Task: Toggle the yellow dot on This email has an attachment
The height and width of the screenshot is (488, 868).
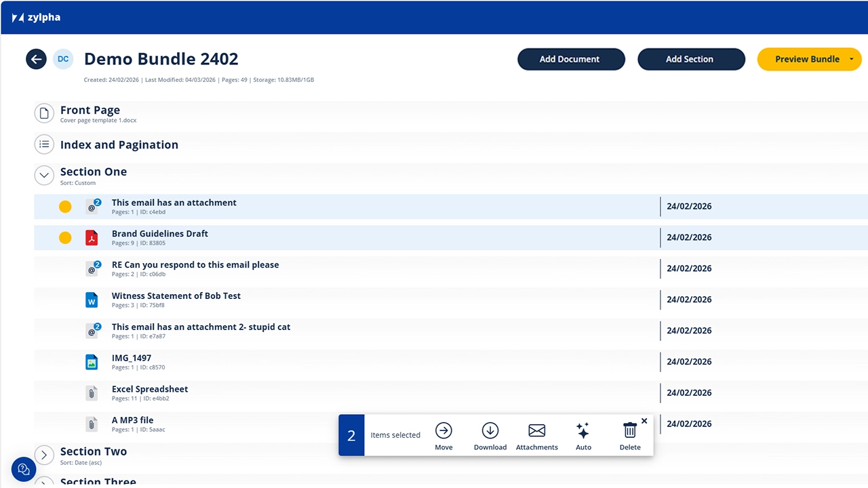Action: tap(65, 206)
